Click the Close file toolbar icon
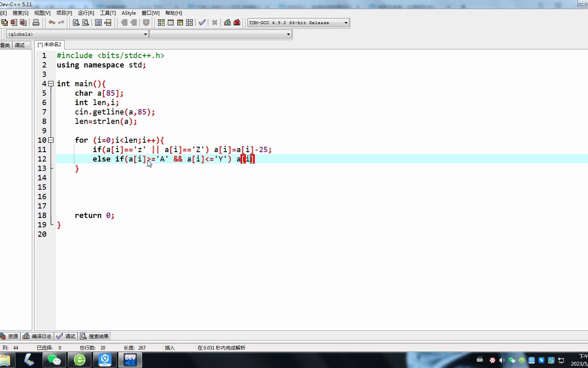This screenshot has width=588, height=368. click(x=14, y=22)
